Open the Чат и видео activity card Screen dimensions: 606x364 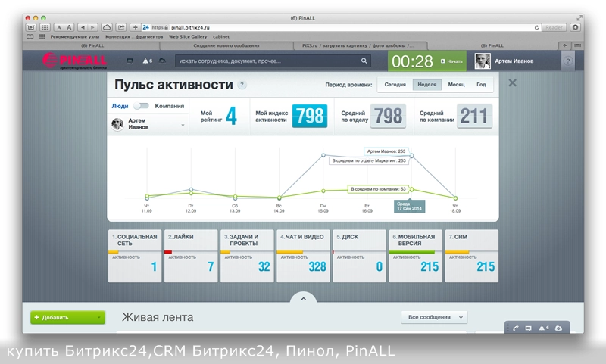point(303,256)
